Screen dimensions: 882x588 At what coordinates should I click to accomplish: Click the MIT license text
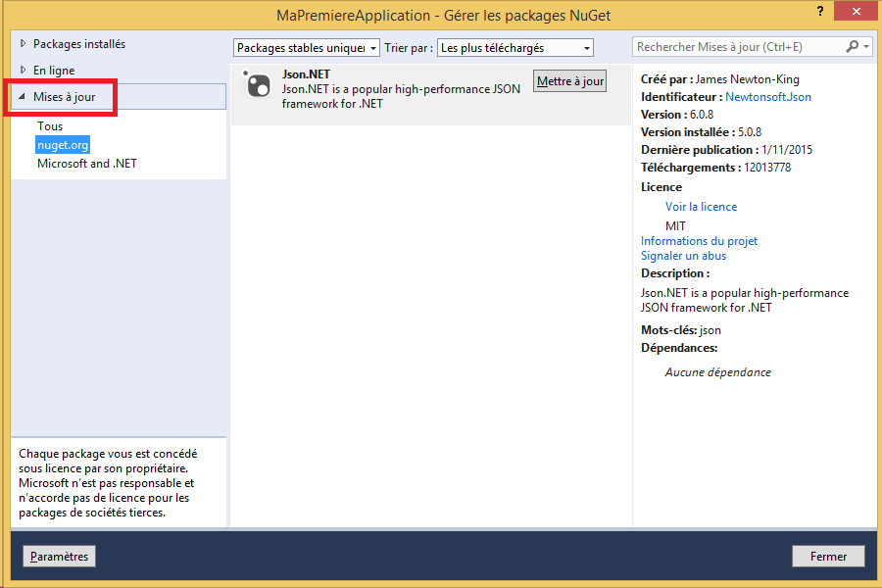[675, 225]
